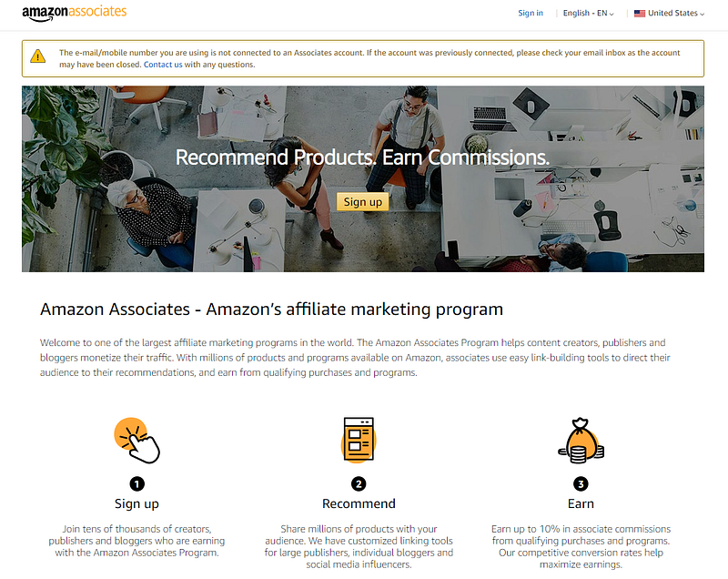This screenshot has height=579, width=728.
Task: Click the money bag Earn icon
Action: point(581,441)
